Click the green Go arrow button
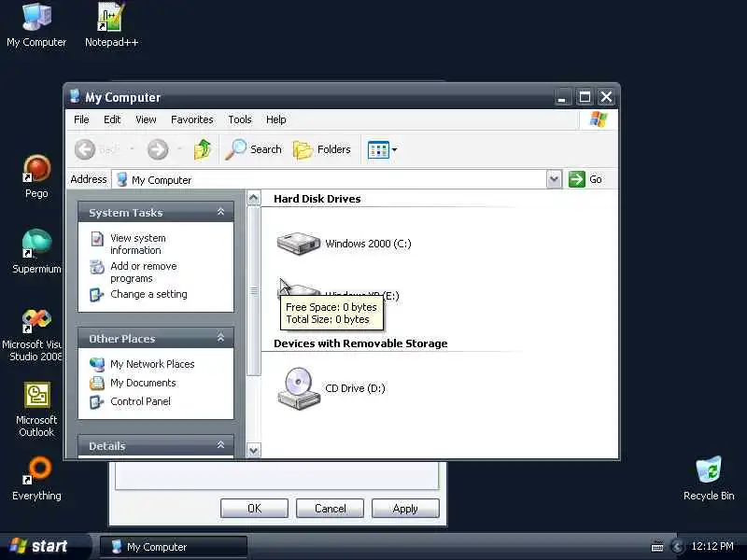The height and width of the screenshot is (560, 747). (576, 179)
